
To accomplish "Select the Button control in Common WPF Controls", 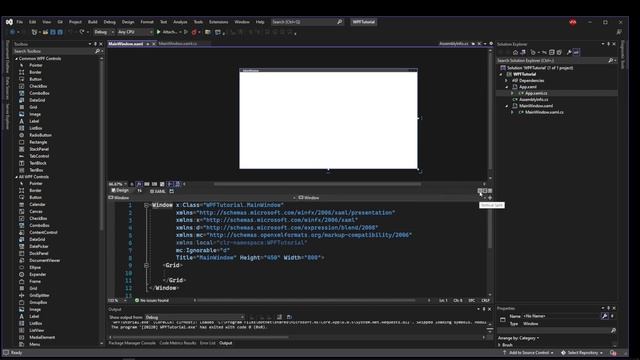I will pyautogui.click(x=35, y=79).
